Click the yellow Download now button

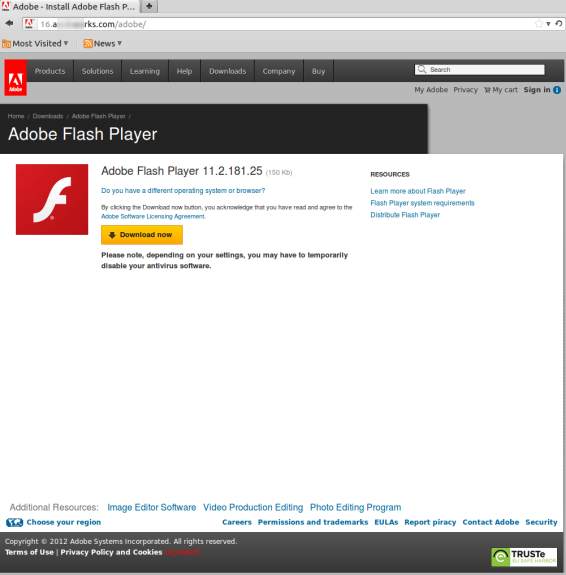(142, 235)
